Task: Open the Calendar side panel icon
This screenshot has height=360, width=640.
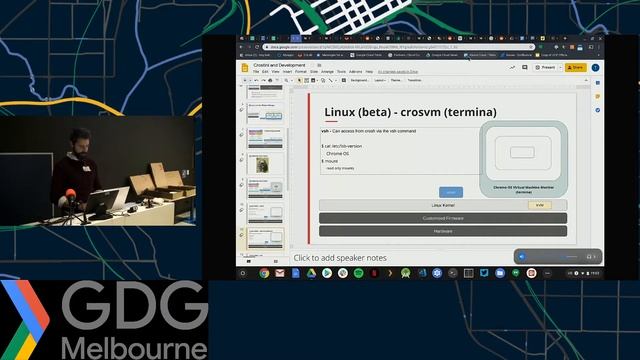Action: pos(597,83)
